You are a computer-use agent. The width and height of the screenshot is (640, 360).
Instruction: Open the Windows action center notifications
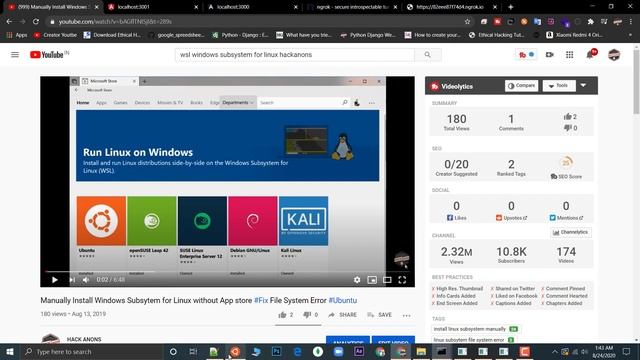point(627,351)
